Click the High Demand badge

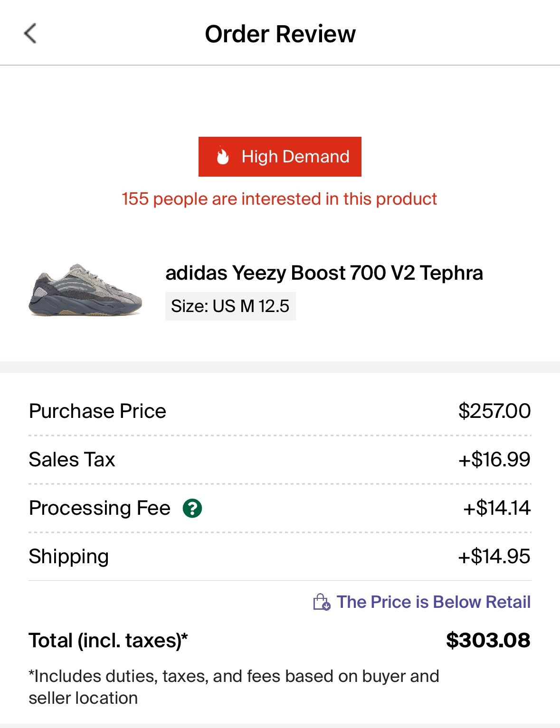[280, 157]
